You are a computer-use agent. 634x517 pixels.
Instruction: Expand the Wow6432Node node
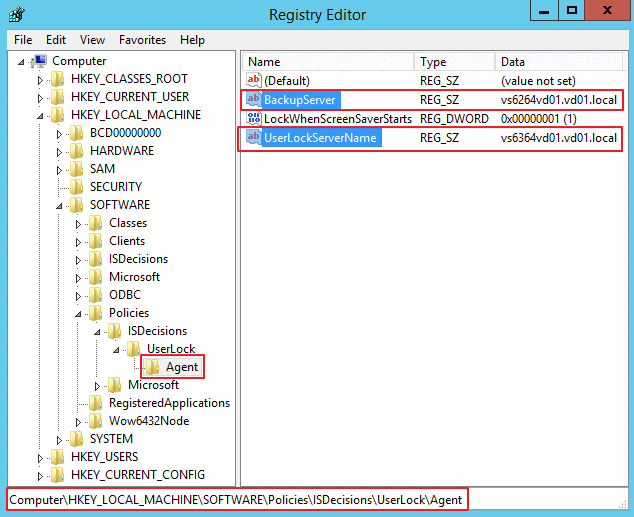(78, 422)
